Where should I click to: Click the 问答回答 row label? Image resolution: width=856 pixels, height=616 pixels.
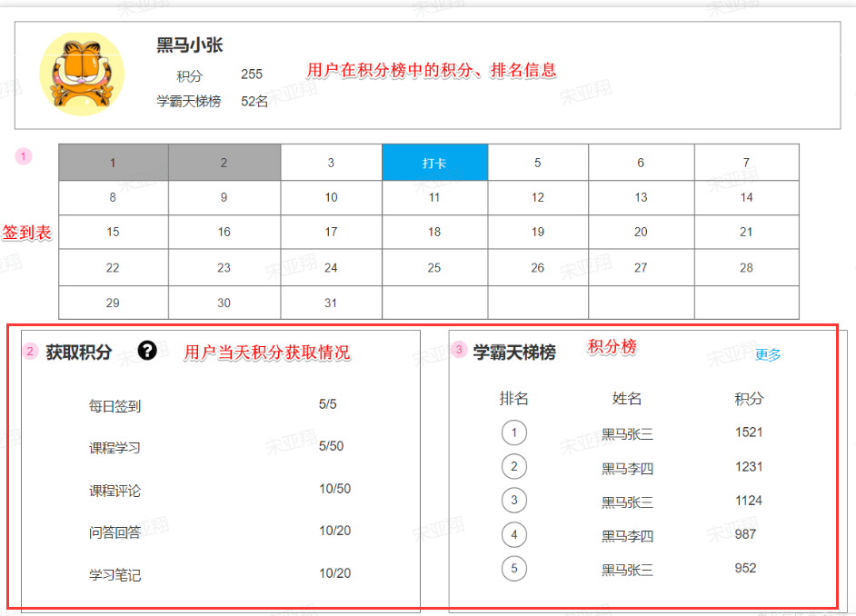(114, 532)
